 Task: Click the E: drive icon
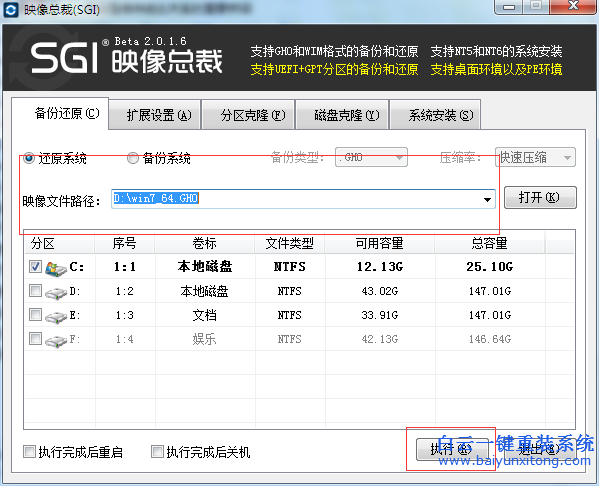[x=56, y=317]
